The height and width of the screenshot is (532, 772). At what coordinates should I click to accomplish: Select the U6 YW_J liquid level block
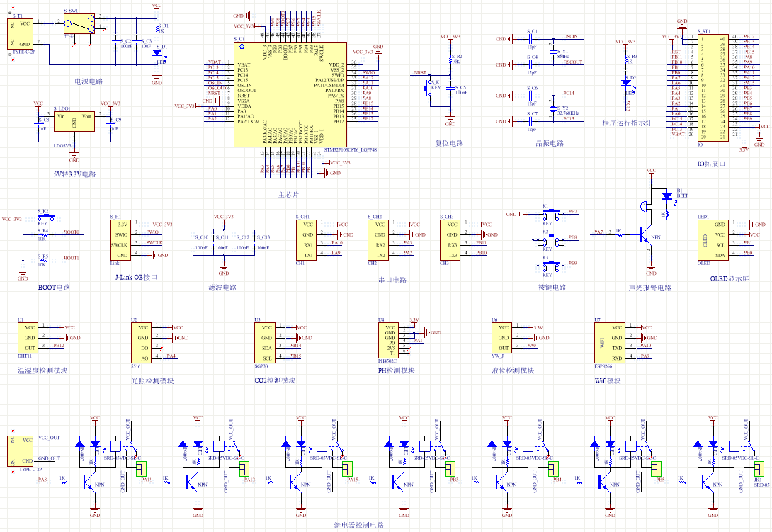pos(501,337)
